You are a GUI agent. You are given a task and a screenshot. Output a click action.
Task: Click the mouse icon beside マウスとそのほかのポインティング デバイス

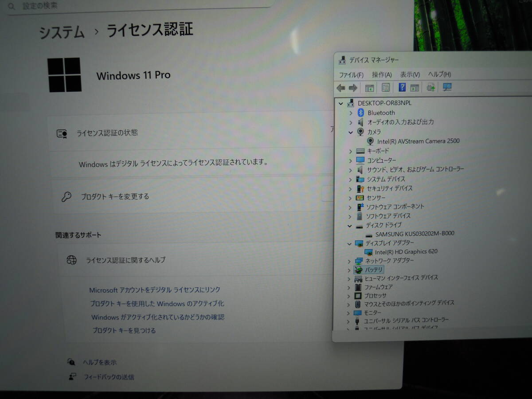click(358, 304)
